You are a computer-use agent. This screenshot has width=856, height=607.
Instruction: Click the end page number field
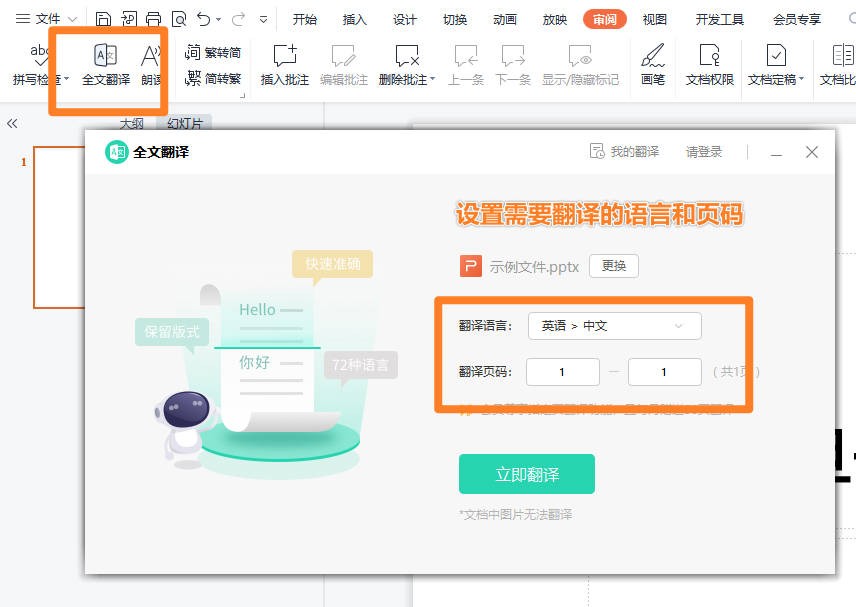665,372
